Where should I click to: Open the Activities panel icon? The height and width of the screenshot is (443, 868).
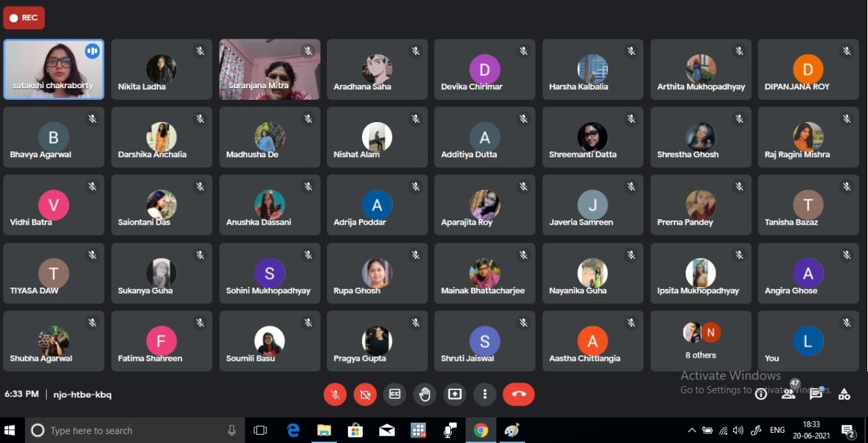844,393
